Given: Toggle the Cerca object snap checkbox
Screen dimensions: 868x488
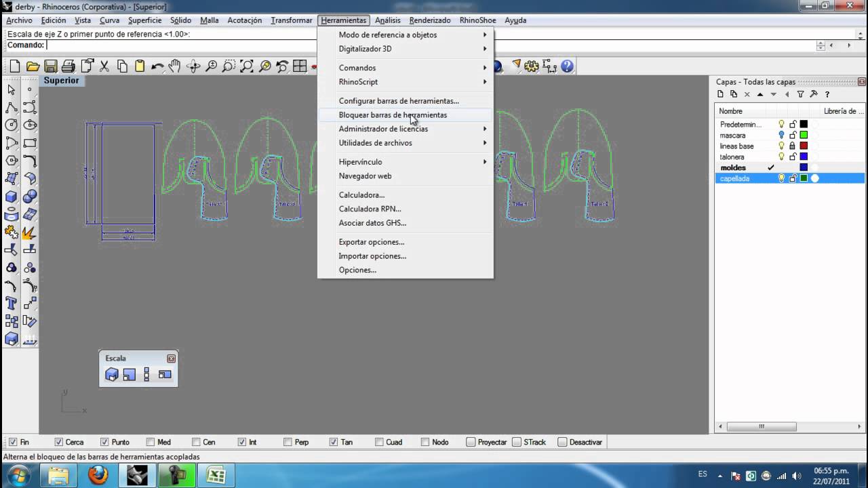Looking at the screenshot, I should pyautogui.click(x=58, y=442).
